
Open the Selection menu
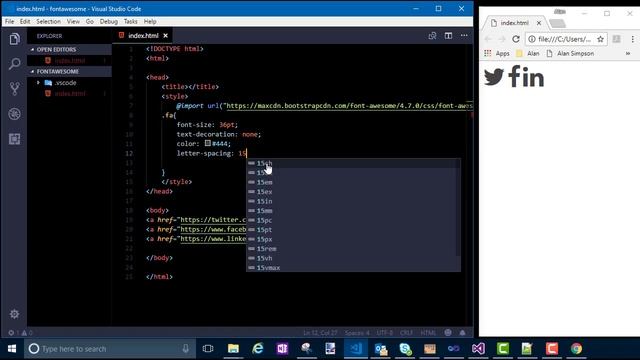pos(48,22)
